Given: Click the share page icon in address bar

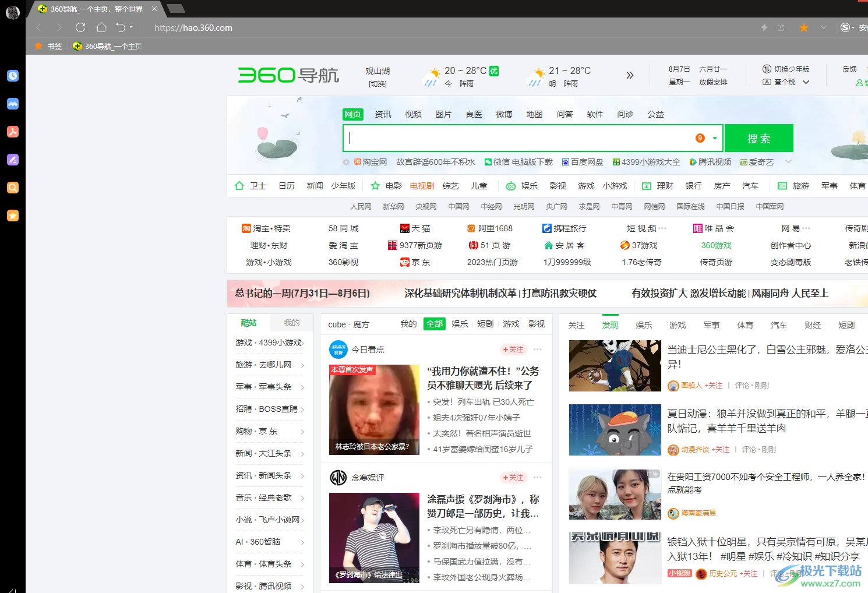Looking at the screenshot, I should tap(781, 27).
